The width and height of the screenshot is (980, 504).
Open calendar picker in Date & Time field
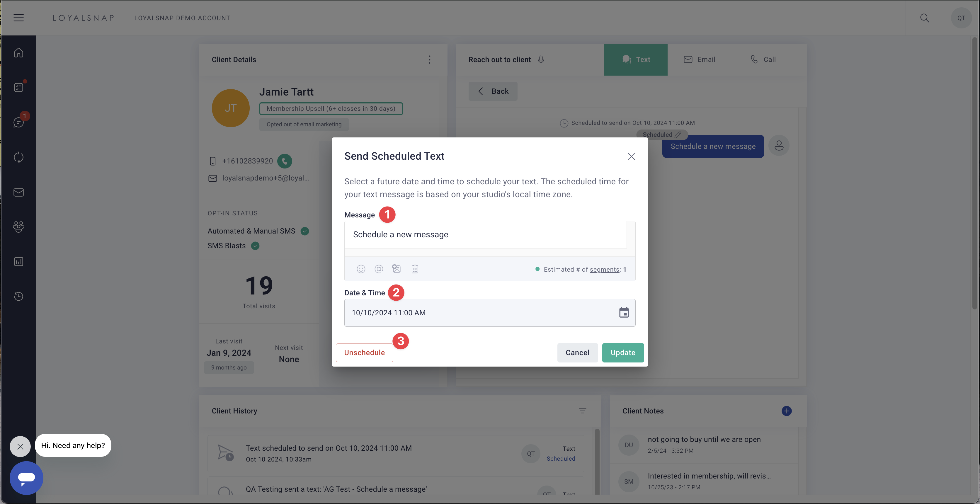tap(624, 313)
